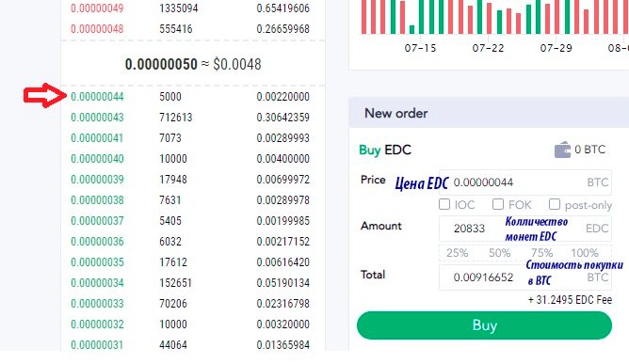Choose the 50% amount shortcut
This screenshot has height=364, width=629.
[499, 253]
